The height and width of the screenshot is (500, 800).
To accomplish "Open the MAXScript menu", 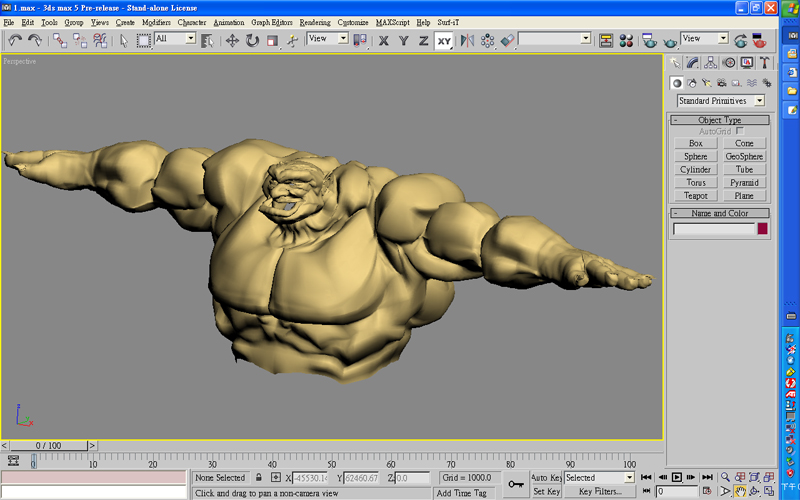I will click(392, 22).
